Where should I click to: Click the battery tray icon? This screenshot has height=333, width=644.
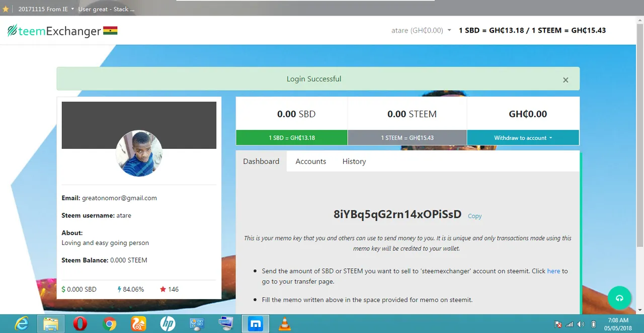(594, 324)
